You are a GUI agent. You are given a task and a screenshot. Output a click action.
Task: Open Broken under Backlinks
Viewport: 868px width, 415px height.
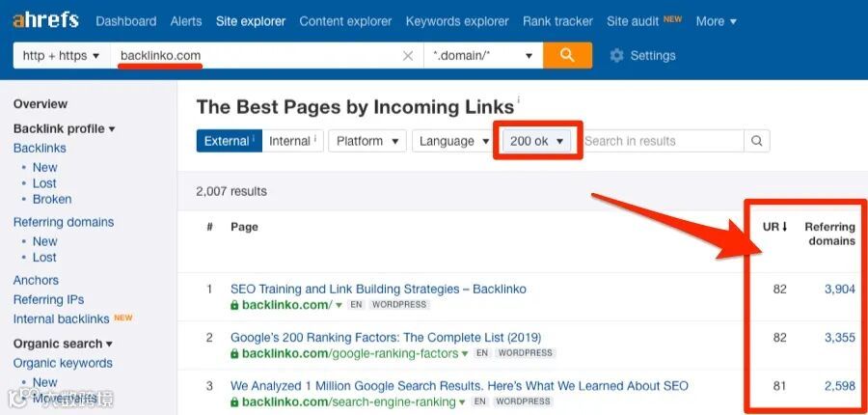tap(52, 199)
